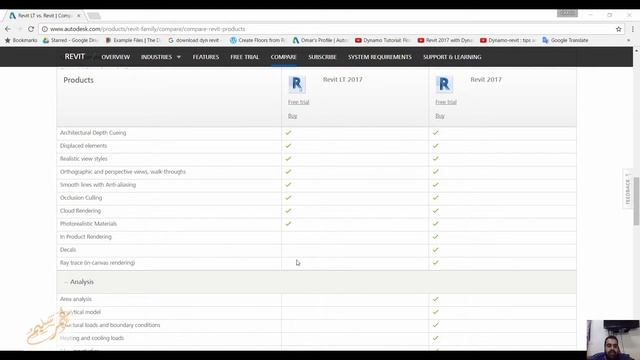
Task: Open Omar's Profile Autodesk bookmark
Action: (320, 40)
